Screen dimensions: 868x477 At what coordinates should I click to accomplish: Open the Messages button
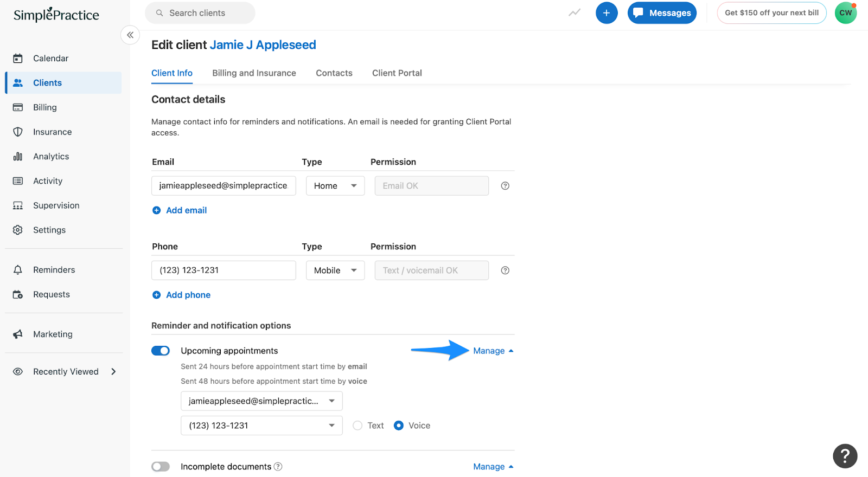coord(662,13)
